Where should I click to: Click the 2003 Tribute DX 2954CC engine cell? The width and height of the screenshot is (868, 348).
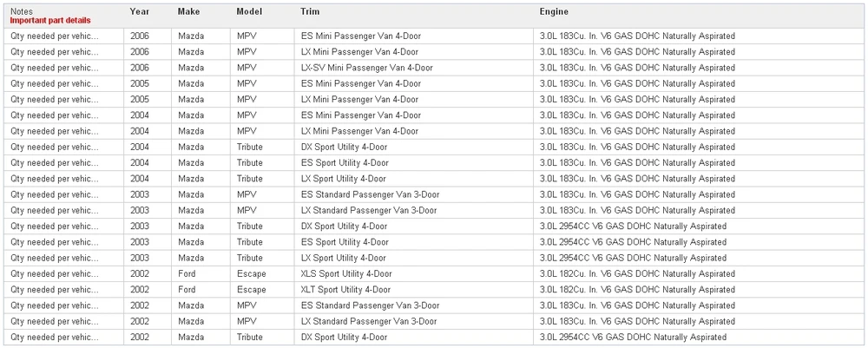tap(634, 227)
